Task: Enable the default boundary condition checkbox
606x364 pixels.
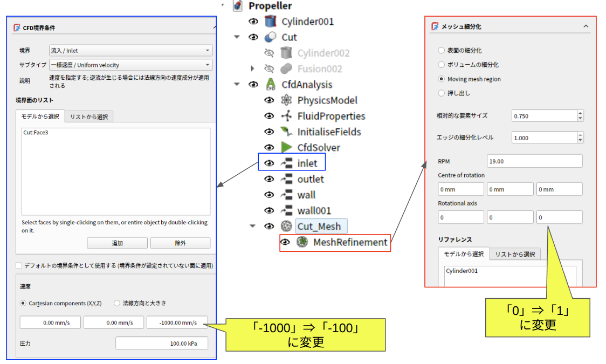Action: click(x=19, y=265)
